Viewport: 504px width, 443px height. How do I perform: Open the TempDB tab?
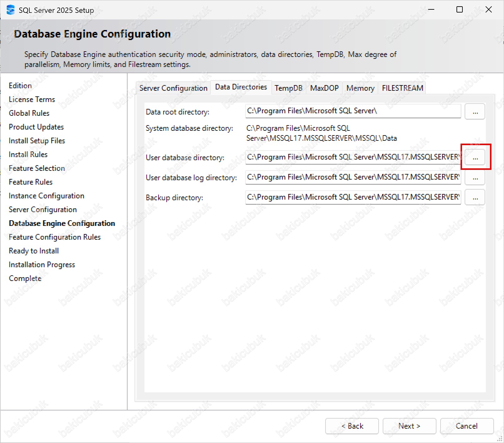click(288, 88)
